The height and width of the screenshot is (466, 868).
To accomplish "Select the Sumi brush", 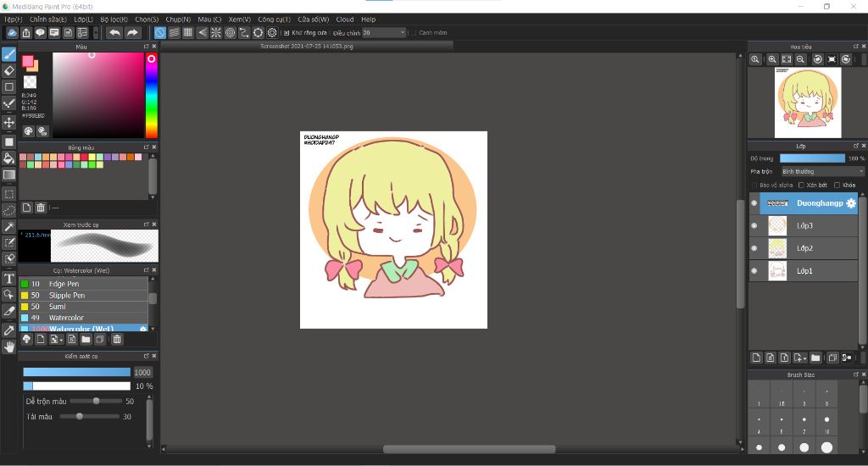I will pos(84,307).
